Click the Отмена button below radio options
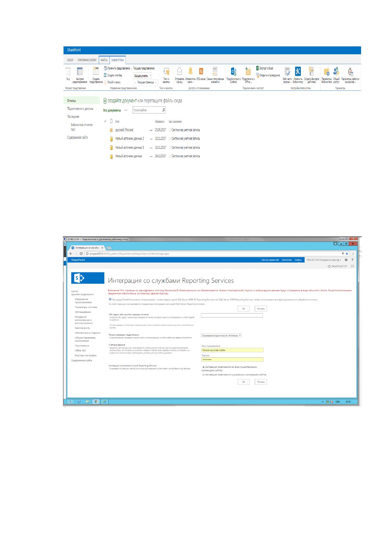The width and height of the screenshot is (392, 554). point(261,382)
